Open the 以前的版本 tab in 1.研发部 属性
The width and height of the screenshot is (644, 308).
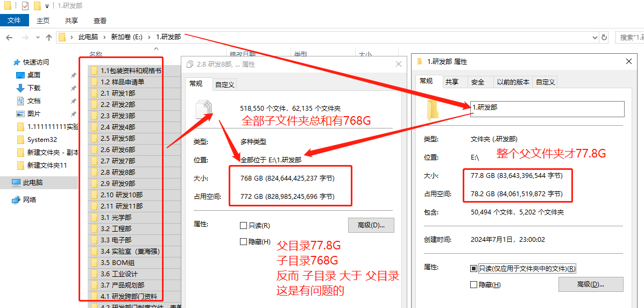pos(513,82)
